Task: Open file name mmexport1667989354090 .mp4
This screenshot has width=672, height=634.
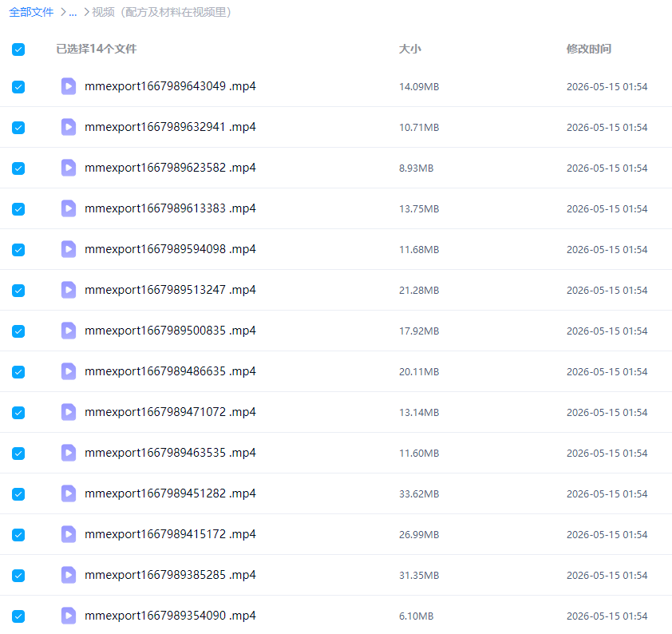Action: pyautogui.click(x=170, y=616)
